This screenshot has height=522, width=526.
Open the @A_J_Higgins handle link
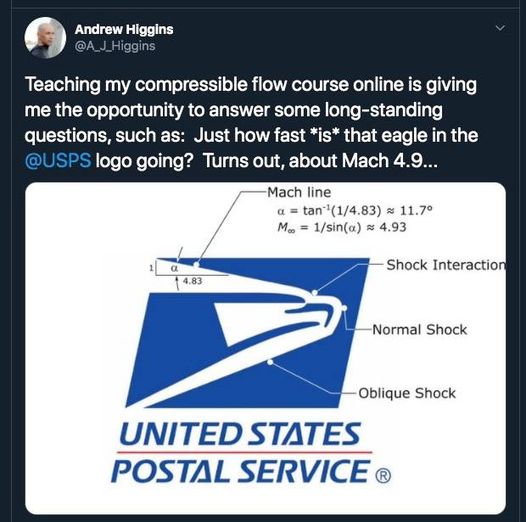(x=115, y=46)
